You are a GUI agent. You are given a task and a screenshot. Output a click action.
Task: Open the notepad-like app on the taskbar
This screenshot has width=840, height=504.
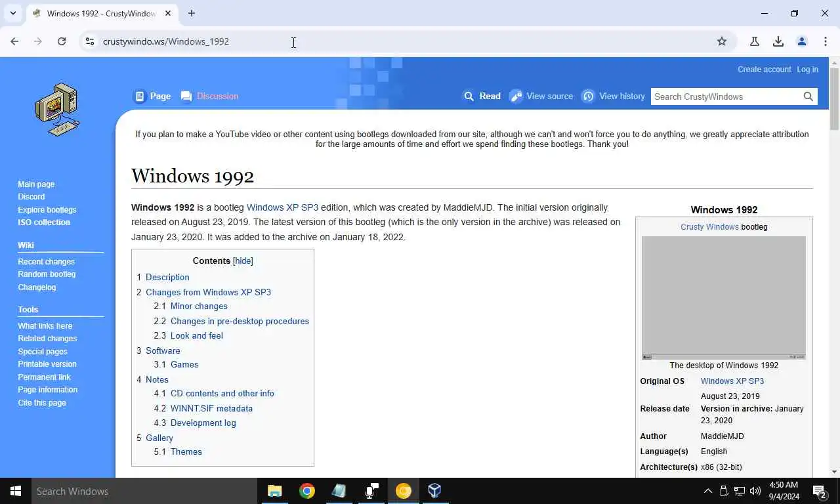coord(339,491)
